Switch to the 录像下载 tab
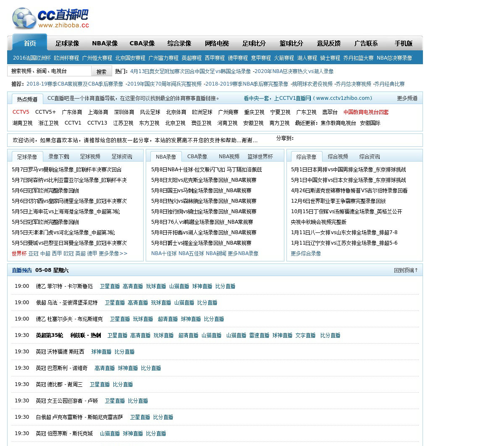The width and height of the screenshot is (504, 446). [x=59, y=156]
